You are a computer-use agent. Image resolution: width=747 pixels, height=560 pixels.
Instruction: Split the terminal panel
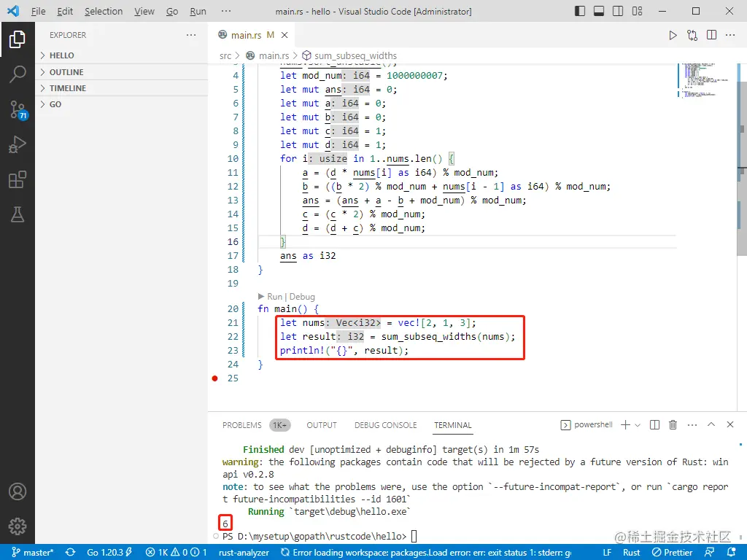[654, 425]
